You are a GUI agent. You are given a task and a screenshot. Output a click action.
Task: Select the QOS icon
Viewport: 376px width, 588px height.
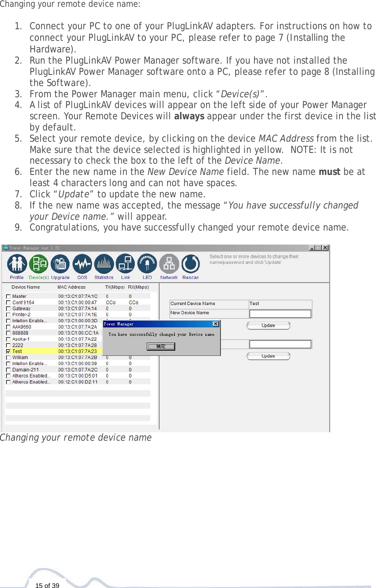coord(82,263)
